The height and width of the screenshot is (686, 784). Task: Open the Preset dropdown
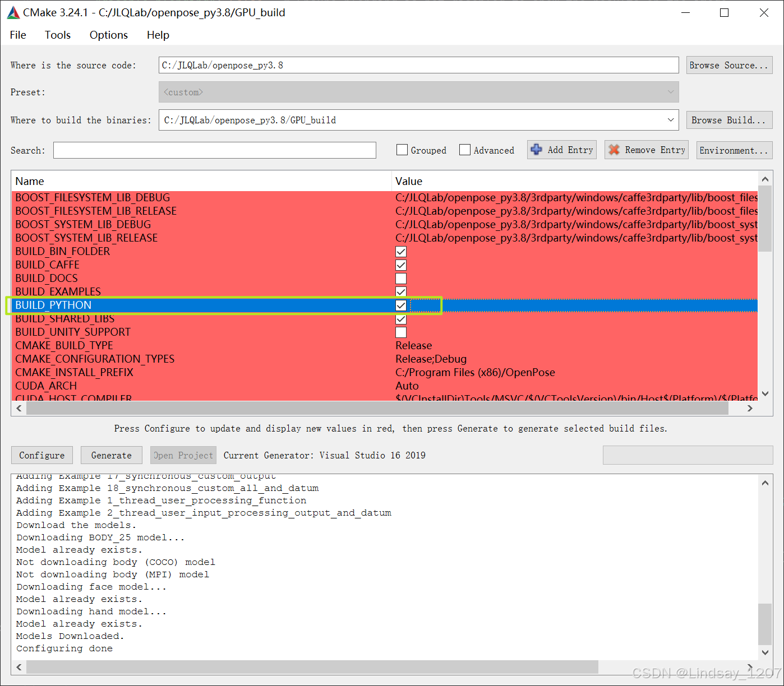coord(418,92)
